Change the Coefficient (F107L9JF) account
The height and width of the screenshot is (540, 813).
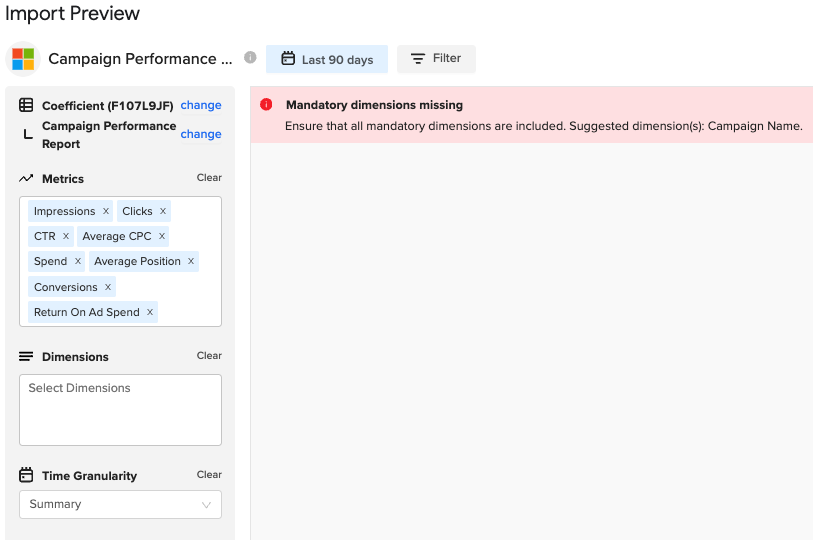tap(201, 105)
